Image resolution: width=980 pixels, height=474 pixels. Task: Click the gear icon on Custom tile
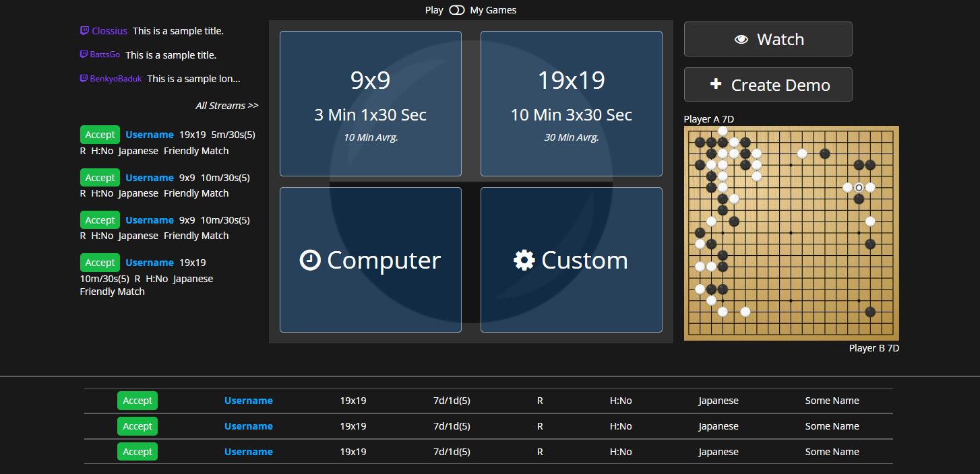click(x=524, y=260)
